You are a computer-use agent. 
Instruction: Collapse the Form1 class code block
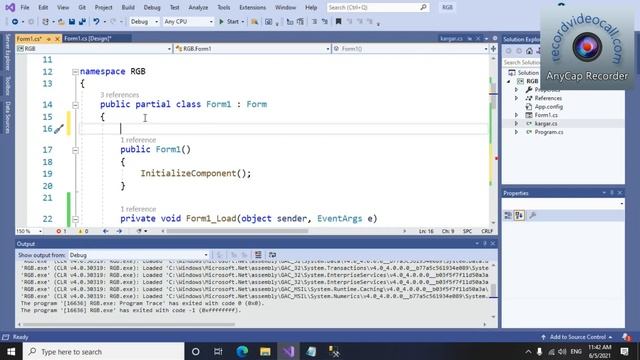(x=75, y=105)
